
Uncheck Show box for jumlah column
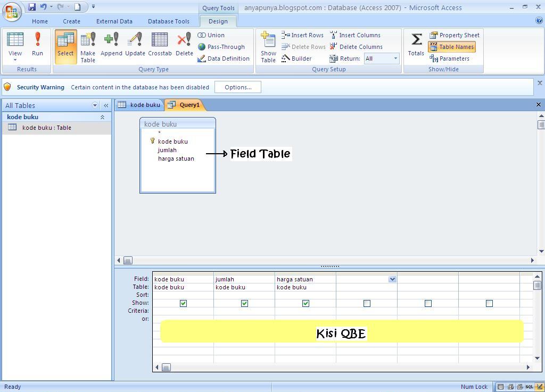tap(244, 304)
